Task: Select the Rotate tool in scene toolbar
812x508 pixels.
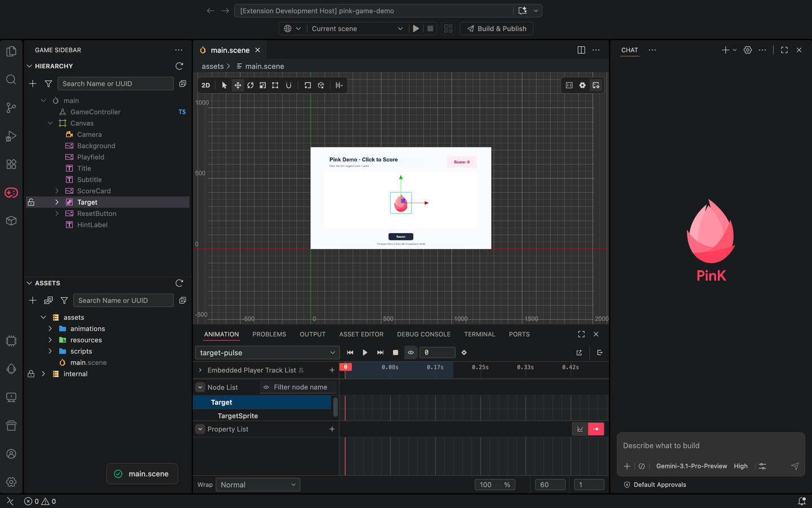Action: [250, 85]
